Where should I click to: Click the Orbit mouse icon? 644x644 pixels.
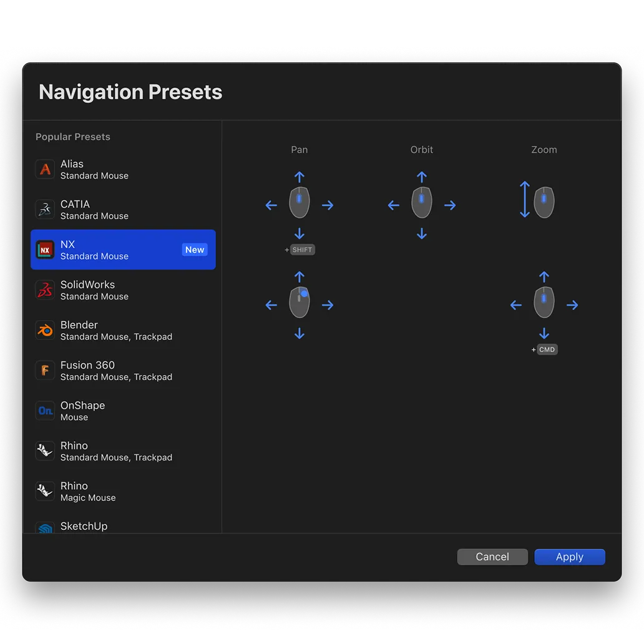click(422, 202)
